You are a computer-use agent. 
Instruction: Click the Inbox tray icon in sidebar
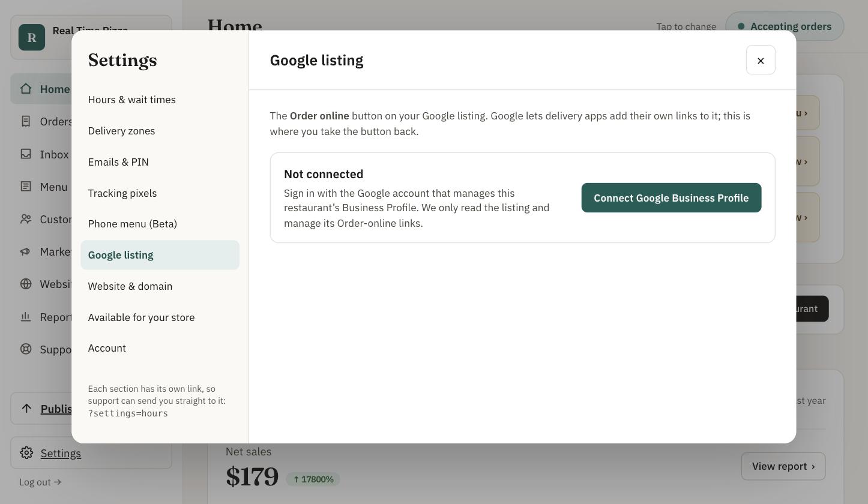(26, 154)
